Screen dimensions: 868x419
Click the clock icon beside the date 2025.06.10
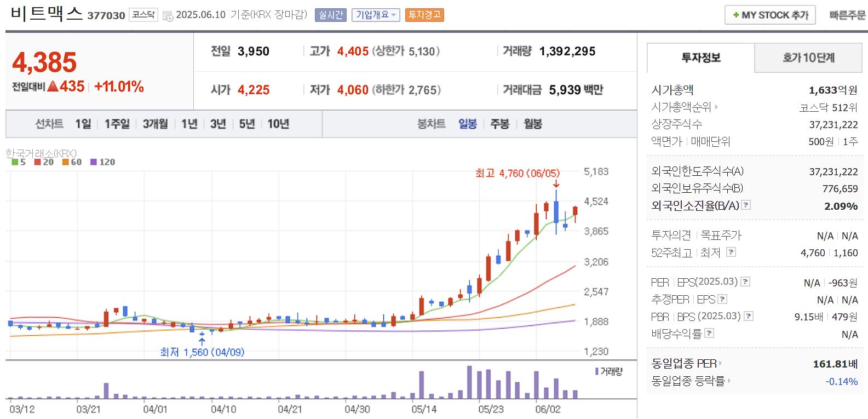[x=168, y=16]
